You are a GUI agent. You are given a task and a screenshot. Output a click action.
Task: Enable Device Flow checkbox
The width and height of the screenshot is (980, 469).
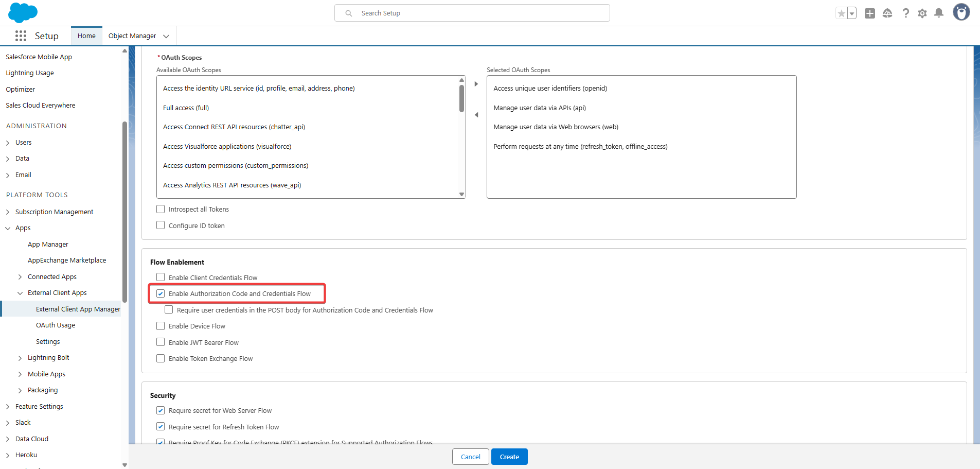click(161, 326)
